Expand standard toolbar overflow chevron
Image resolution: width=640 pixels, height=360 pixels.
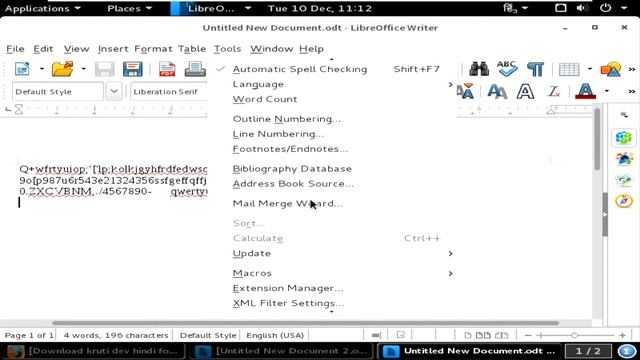[x=632, y=69]
